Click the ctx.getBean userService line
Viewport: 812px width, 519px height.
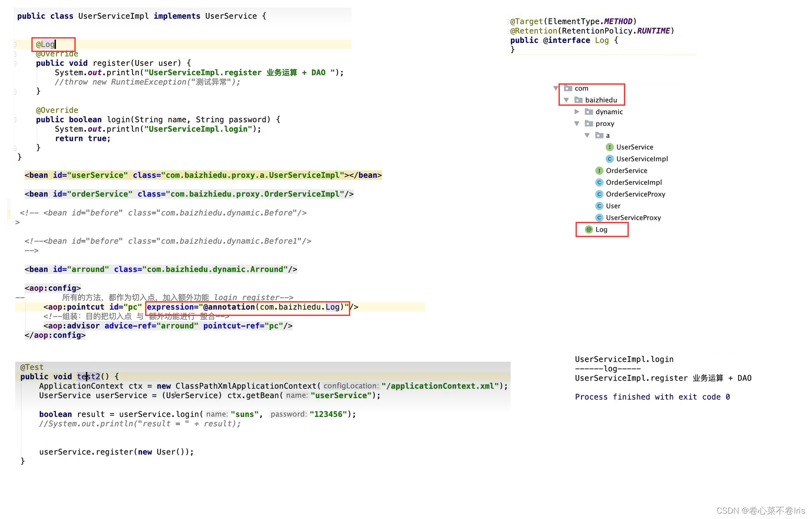(210, 395)
